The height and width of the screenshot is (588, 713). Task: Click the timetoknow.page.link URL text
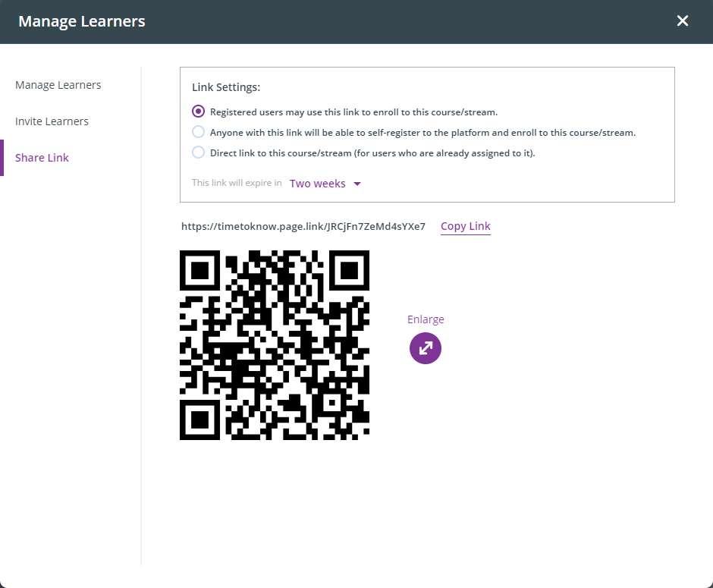pos(303,226)
